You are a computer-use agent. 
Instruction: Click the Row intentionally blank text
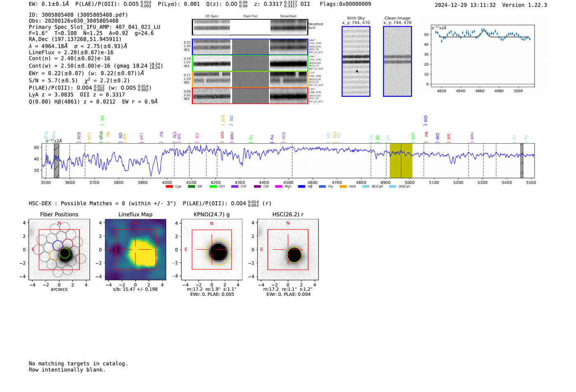coord(67,370)
